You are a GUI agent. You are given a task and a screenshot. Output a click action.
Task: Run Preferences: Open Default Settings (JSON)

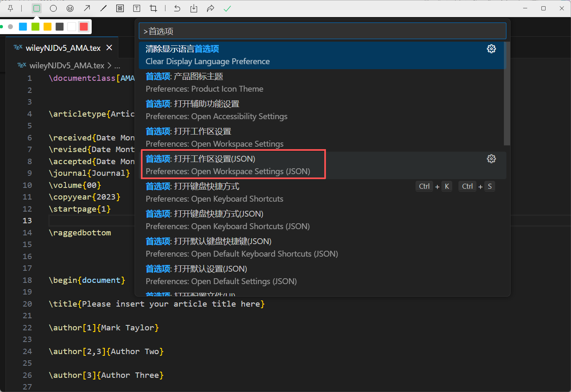322,275
